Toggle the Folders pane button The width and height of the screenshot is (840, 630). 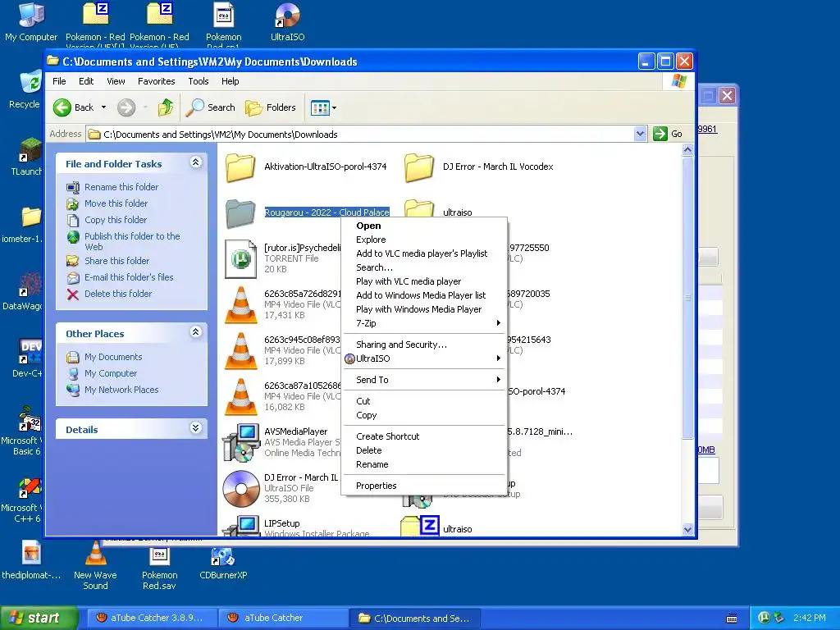[x=271, y=107]
